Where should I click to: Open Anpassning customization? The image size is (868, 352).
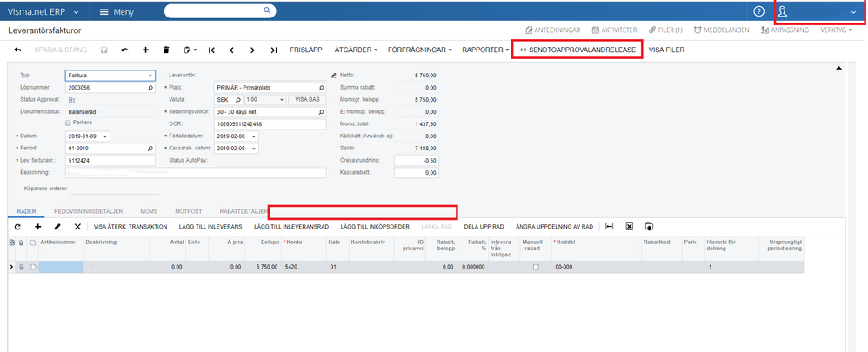pyautogui.click(x=785, y=30)
